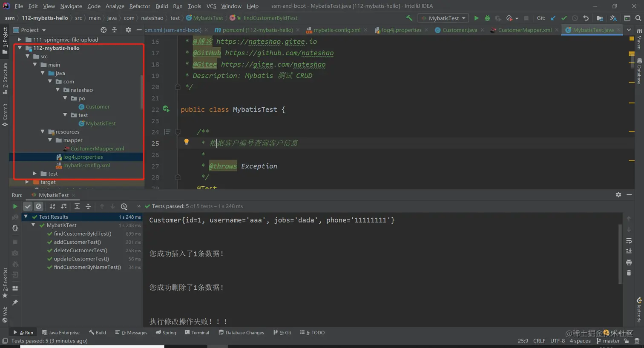The height and width of the screenshot is (348, 644).
Task: Select findCustomerByIdTest() result
Action: pos(83,234)
